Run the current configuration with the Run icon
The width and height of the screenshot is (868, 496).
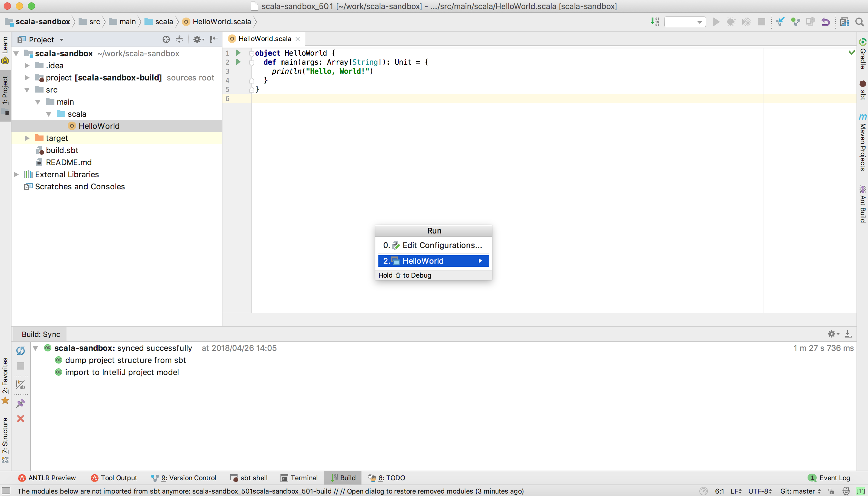pos(716,21)
